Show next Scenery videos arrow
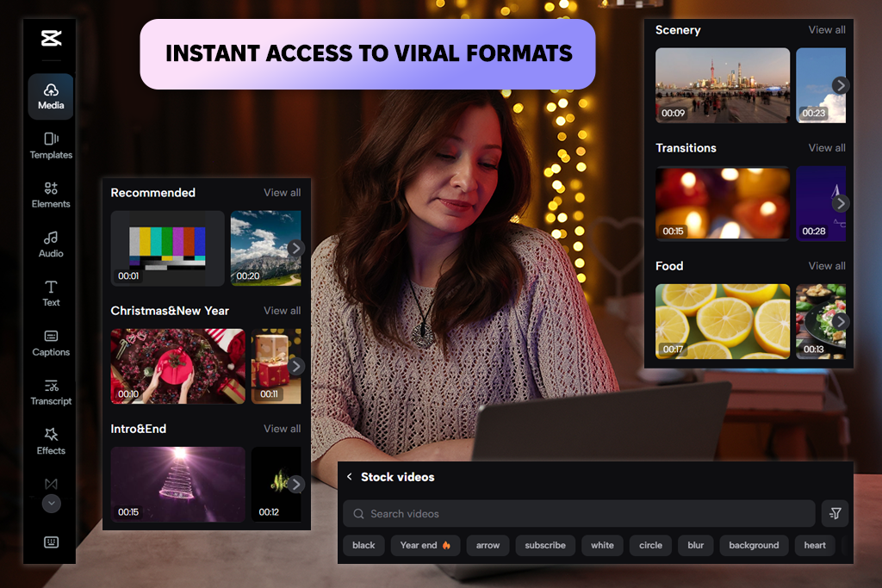This screenshot has height=588, width=882. point(841,85)
